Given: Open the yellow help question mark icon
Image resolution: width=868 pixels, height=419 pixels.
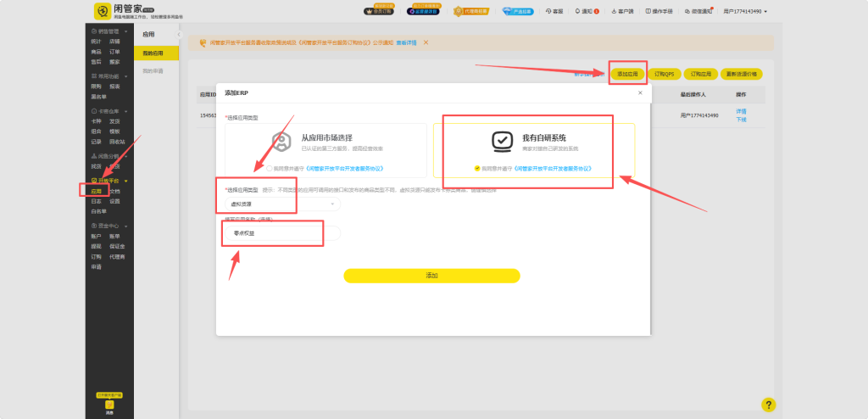Looking at the screenshot, I should (768, 405).
